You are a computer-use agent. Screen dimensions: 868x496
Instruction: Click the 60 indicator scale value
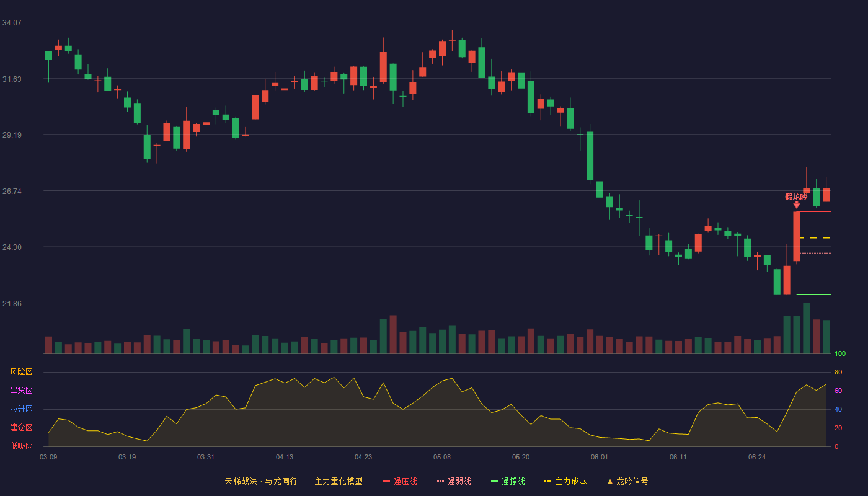838,391
